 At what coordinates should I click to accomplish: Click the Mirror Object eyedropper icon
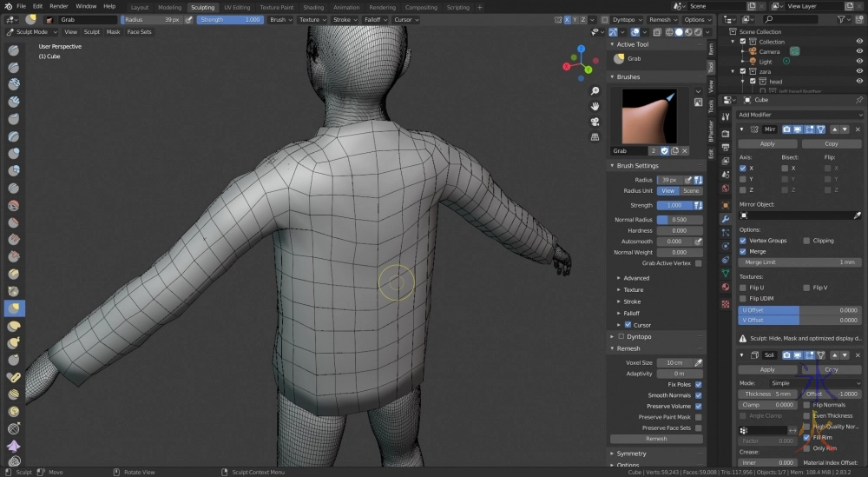tap(858, 215)
